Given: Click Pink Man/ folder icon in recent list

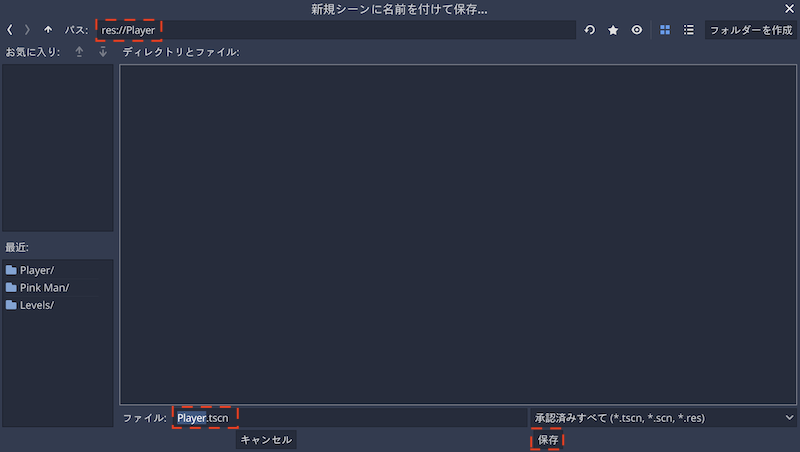Looking at the screenshot, I should click(11, 287).
